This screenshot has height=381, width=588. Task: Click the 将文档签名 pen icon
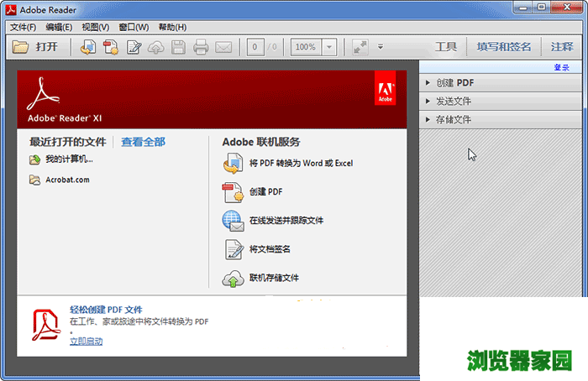point(233,250)
